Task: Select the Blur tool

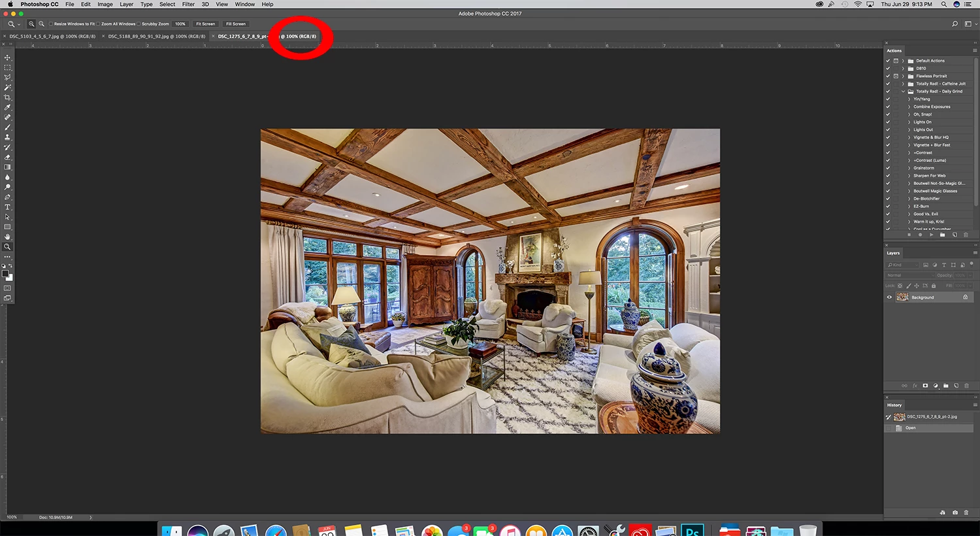Action: (7, 176)
